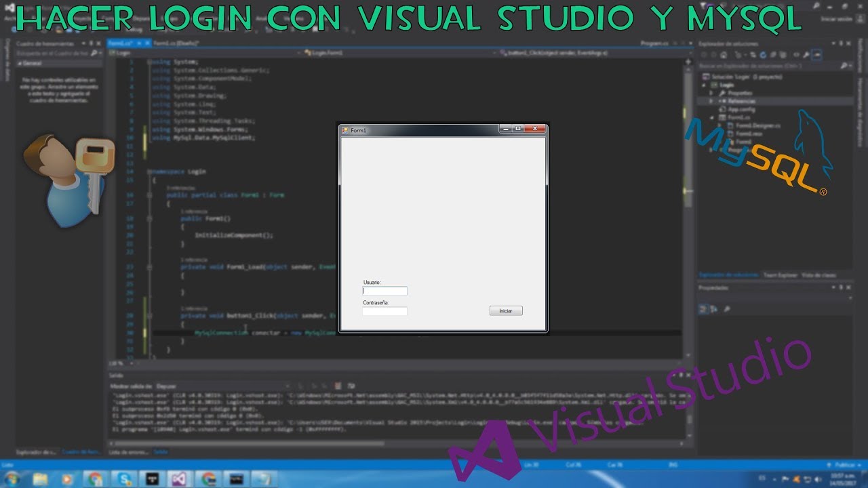Collapse the namespace Login code block
This screenshot has width=868, height=488.
point(149,171)
